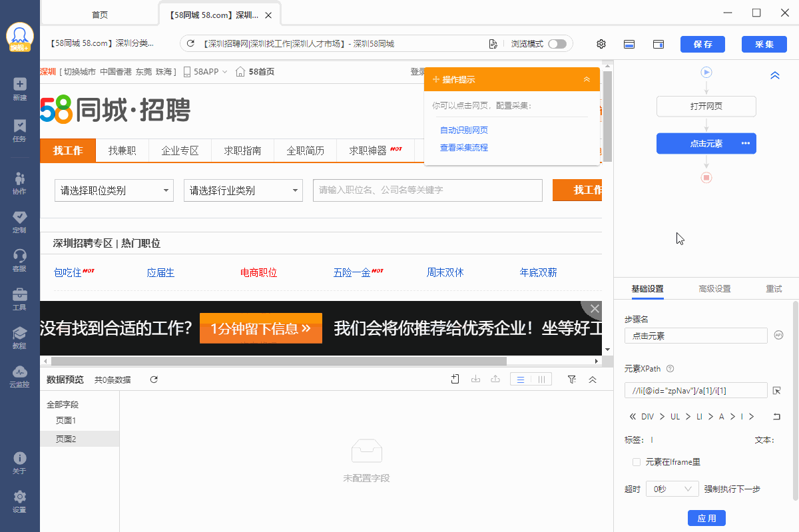This screenshot has height=532, width=799.
Task: Click the panel layout icon next to the gear
Action: point(629,44)
